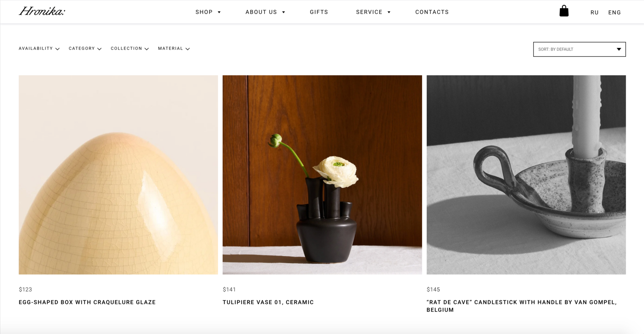644x334 pixels.
Task: Click the Hronika logo
Action: click(42, 12)
